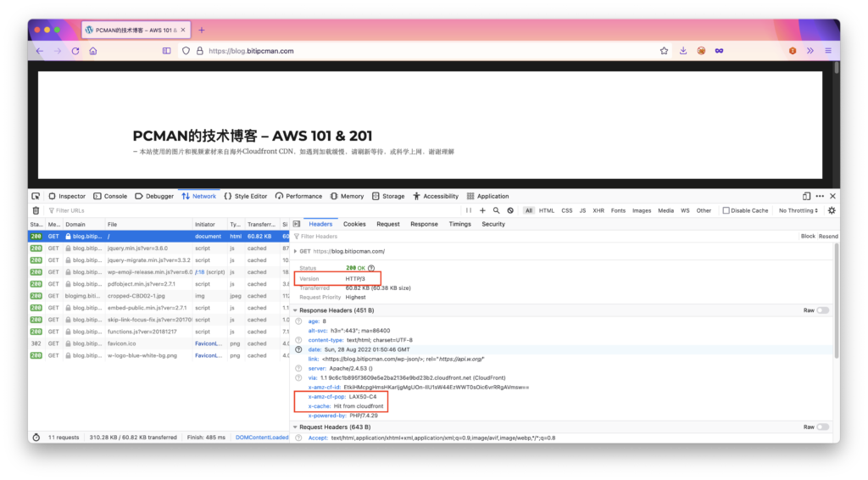The image size is (868, 480).
Task: Click the element picker icon in DevTools
Action: point(36,196)
